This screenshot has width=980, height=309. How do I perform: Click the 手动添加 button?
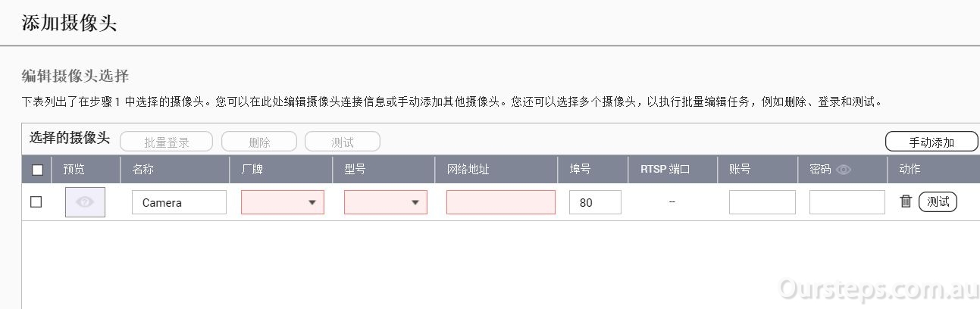point(931,142)
